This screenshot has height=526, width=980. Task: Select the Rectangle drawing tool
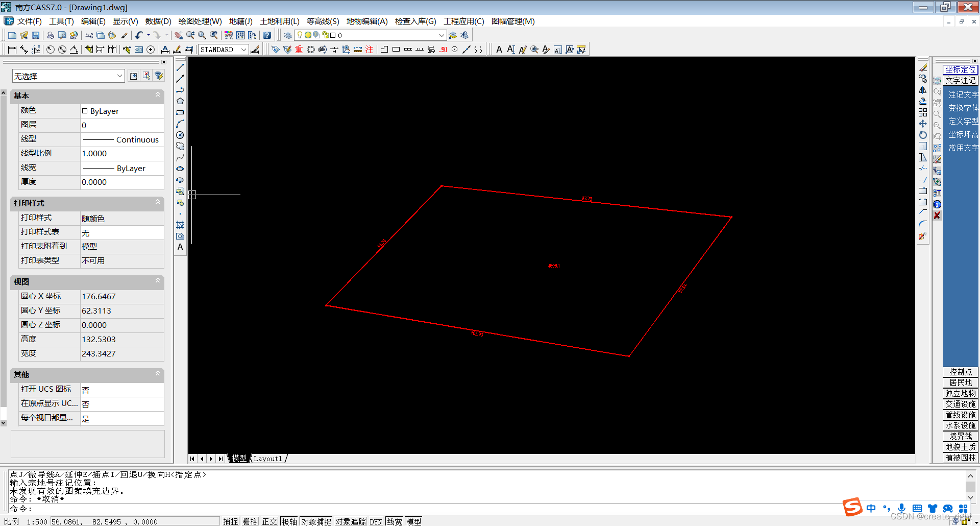tap(180, 112)
